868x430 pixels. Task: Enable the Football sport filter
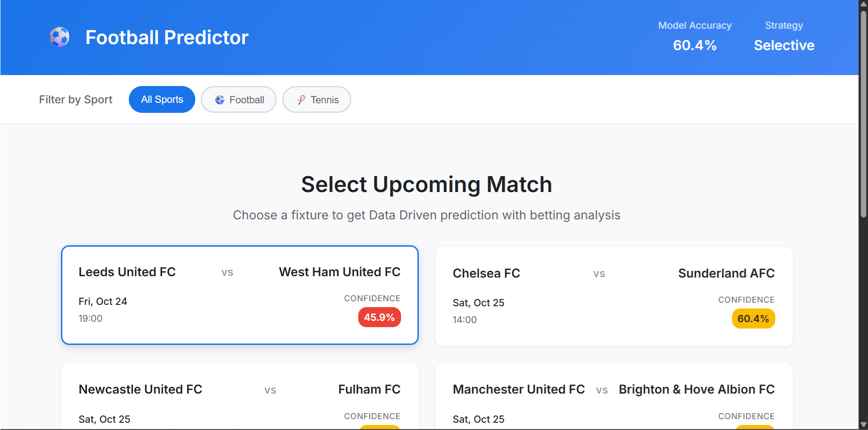239,99
